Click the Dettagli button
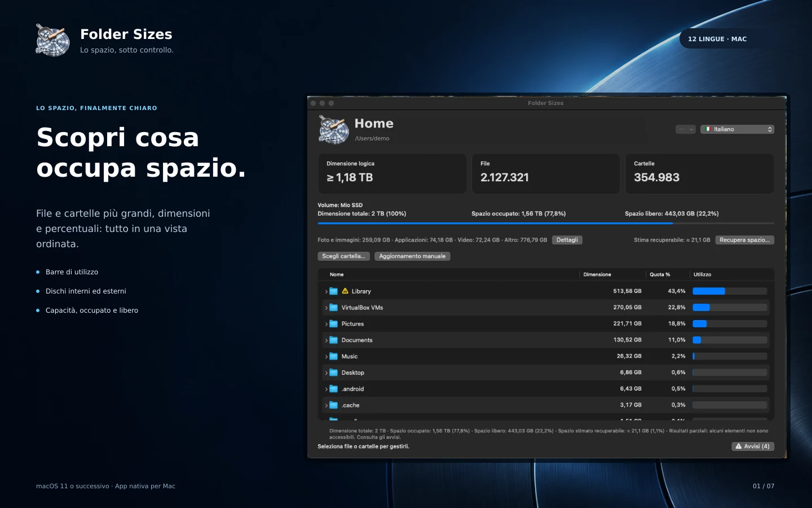Screen dimensions: 812x508 (567, 240)
